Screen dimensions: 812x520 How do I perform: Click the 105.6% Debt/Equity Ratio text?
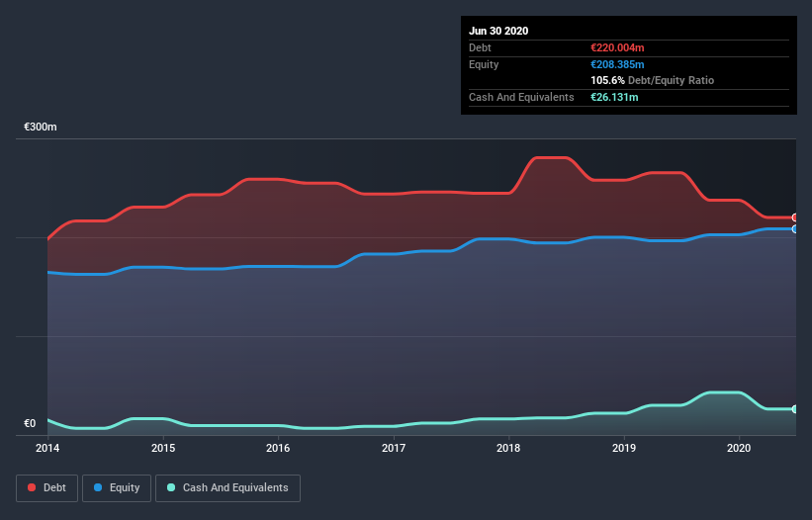tap(653, 80)
